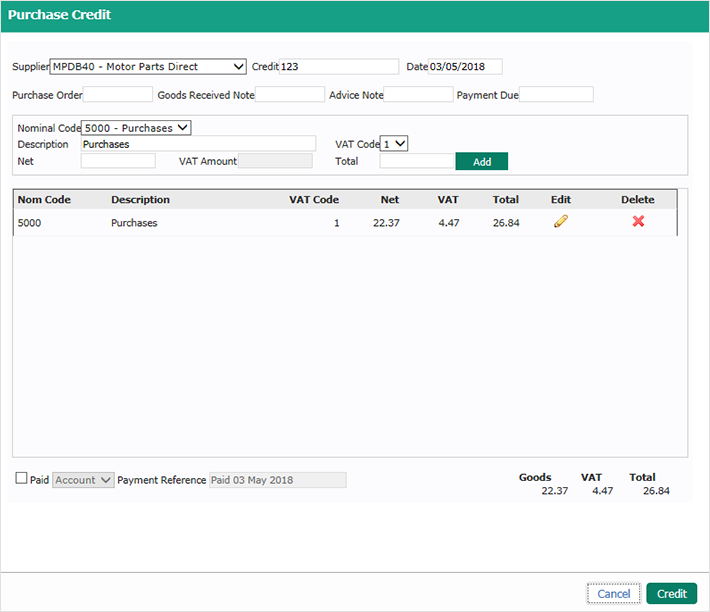Click the pencil edit icon for Purchases row
The width and height of the screenshot is (710, 612).
tap(560, 222)
